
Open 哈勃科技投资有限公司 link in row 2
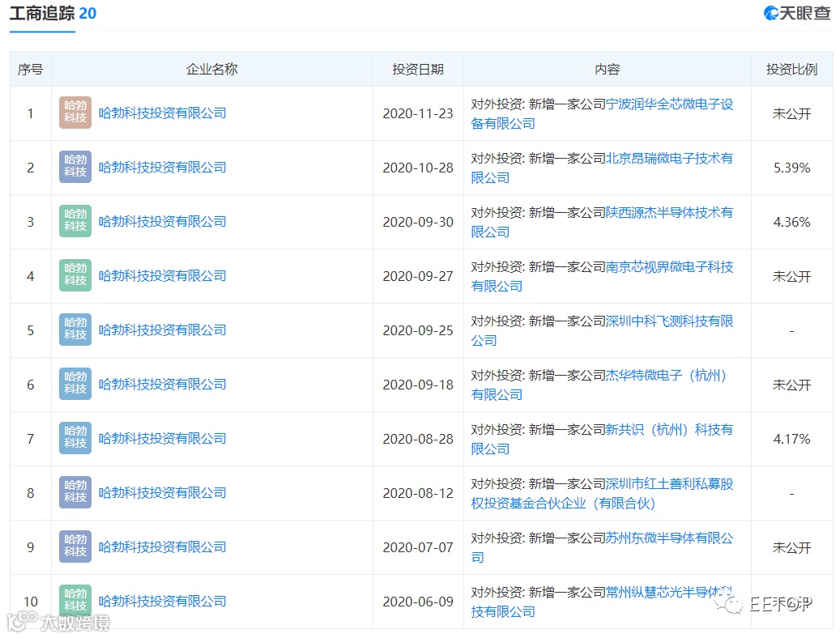tap(162, 167)
